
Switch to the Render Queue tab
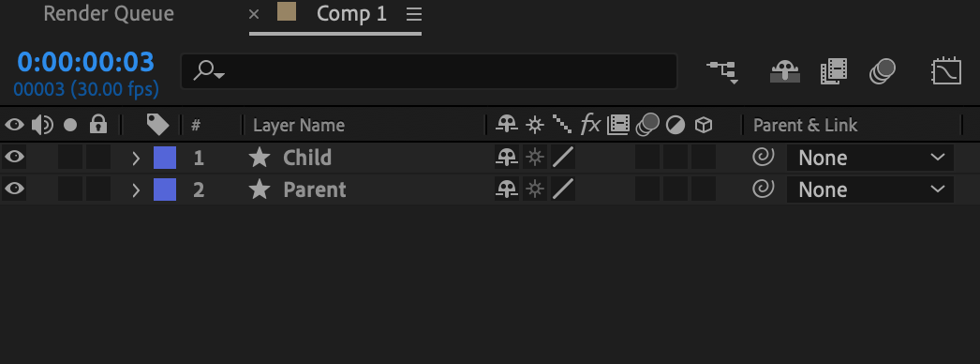click(x=109, y=14)
